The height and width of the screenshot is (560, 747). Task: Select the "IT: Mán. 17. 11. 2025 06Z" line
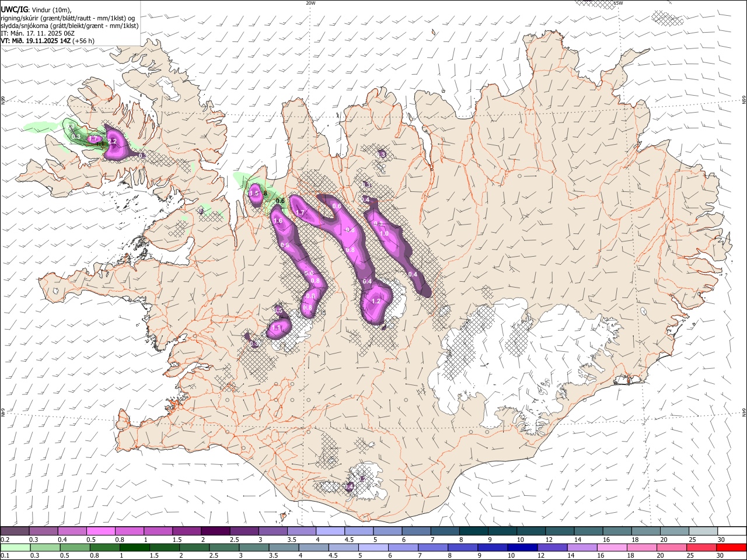pyautogui.click(x=37, y=33)
